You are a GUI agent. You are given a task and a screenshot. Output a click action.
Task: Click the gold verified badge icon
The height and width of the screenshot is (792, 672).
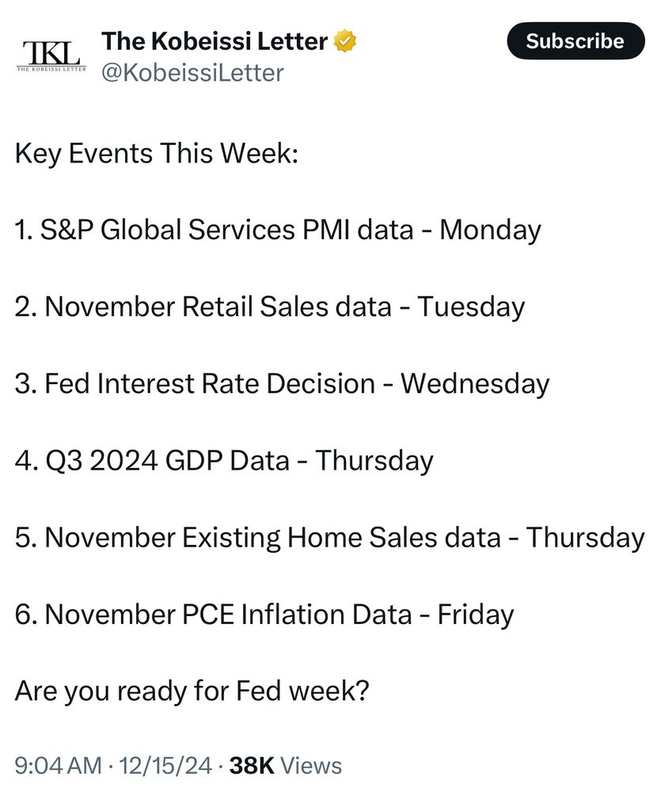click(x=345, y=41)
